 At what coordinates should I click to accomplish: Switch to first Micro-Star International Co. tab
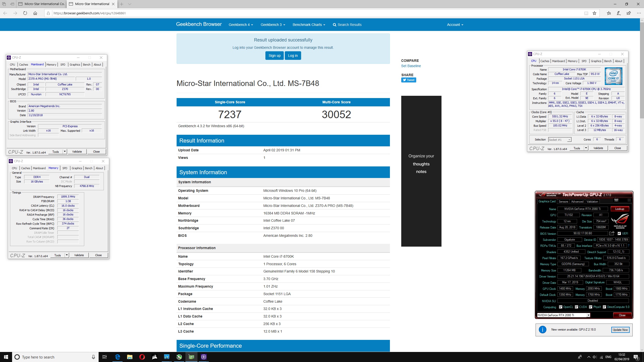(42, 4)
